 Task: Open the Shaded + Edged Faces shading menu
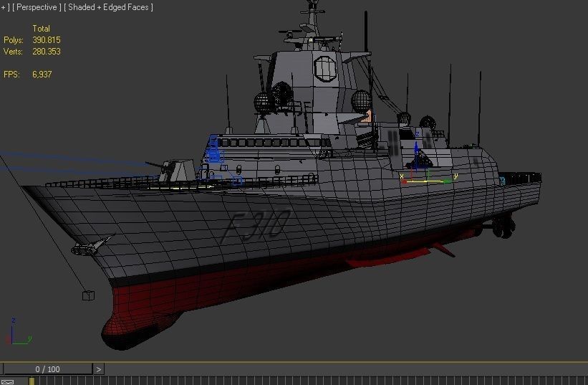[108, 7]
